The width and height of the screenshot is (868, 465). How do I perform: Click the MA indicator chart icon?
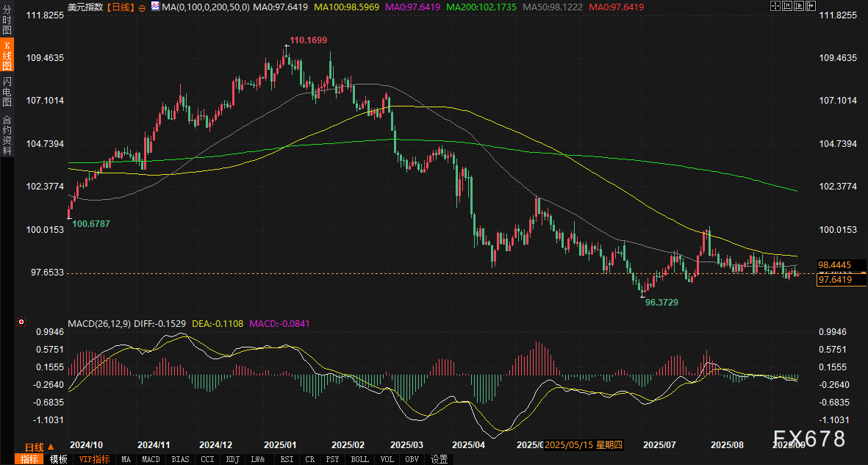coord(154,7)
